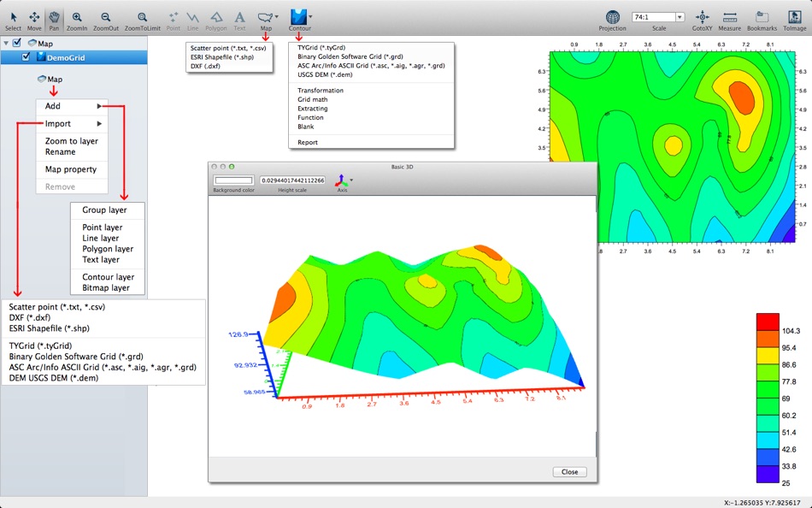Choose Rename in context menu
This screenshot has height=508, width=812.
(x=60, y=152)
